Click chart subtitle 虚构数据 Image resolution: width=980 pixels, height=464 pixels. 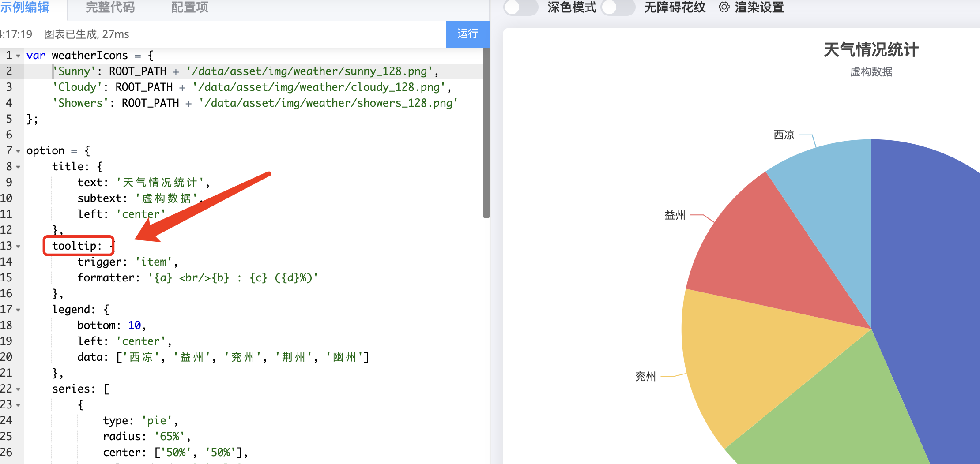[871, 72]
